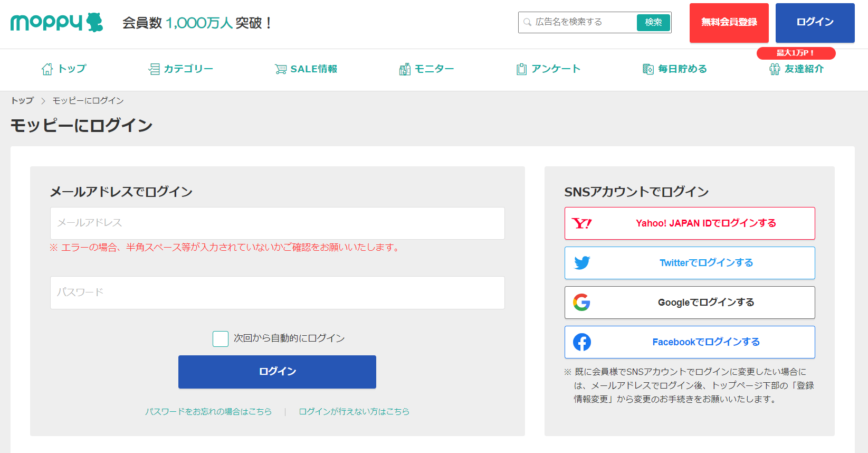Click the bottle icon beside モニター

(405, 69)
